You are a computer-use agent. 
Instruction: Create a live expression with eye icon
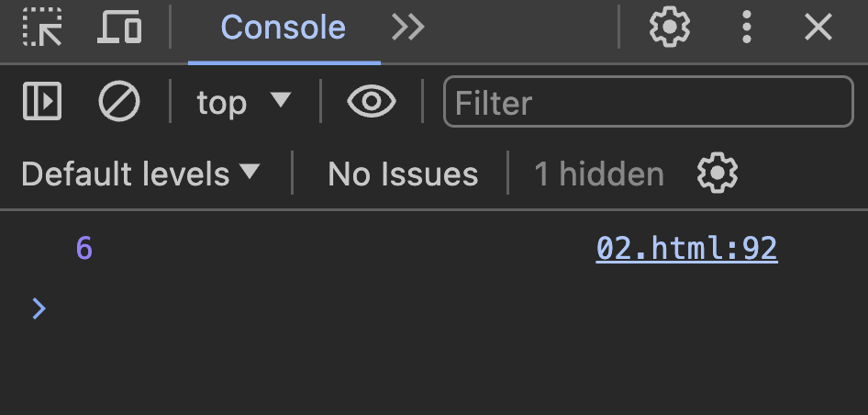pyautogui.click(x=372, y=101)
